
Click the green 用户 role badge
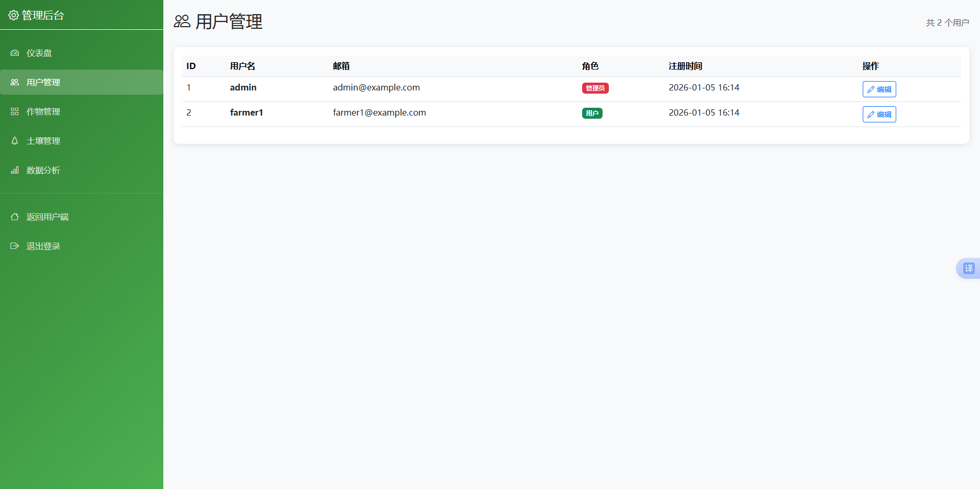(x=592, y=113)
